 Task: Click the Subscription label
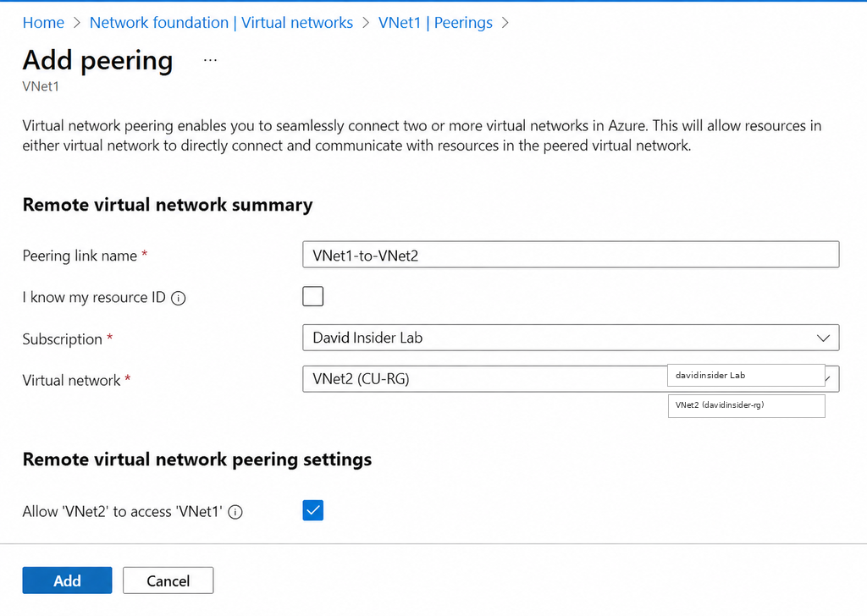[63, 338]
